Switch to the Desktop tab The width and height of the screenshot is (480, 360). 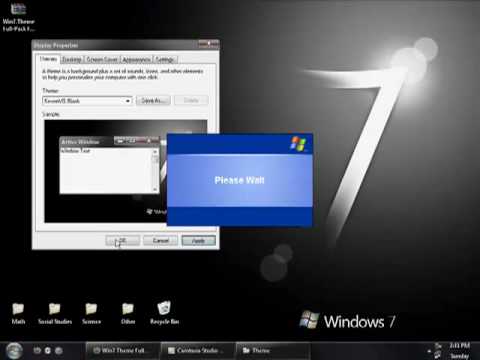[72, 60]
